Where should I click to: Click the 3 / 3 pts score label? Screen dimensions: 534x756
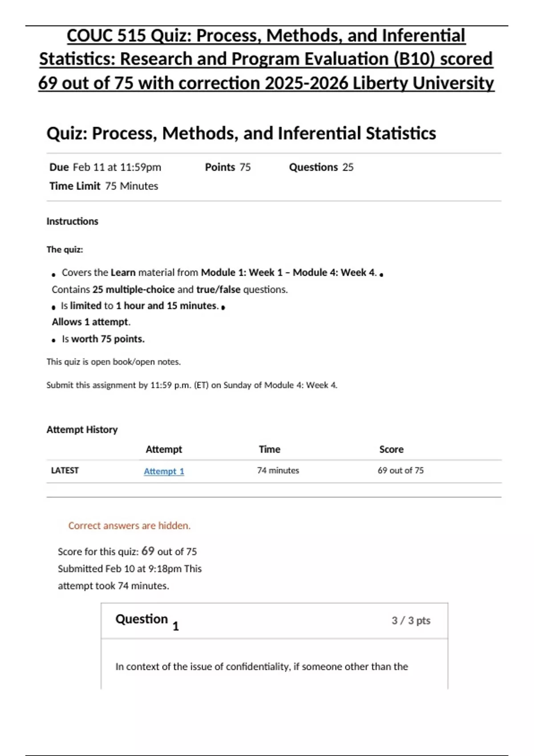coord(411,620)
